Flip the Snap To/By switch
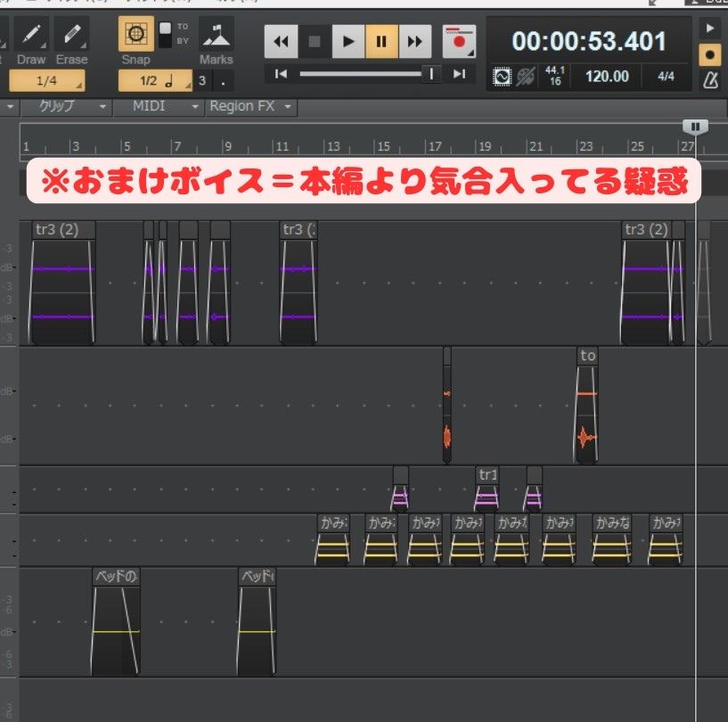The width and height of the screenshot is (728, 722). tap(165, 35)
